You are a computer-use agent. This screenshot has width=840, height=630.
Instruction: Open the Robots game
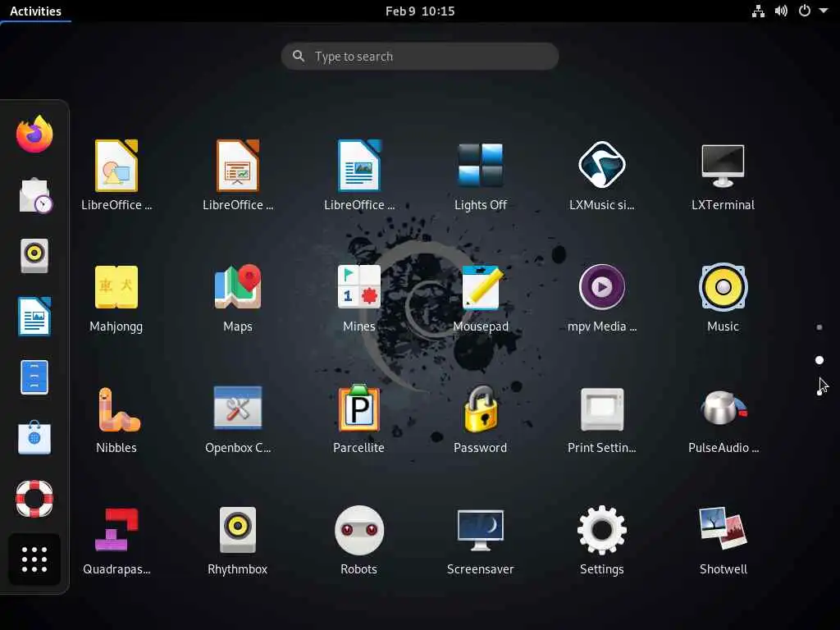(x=359, y=530)
